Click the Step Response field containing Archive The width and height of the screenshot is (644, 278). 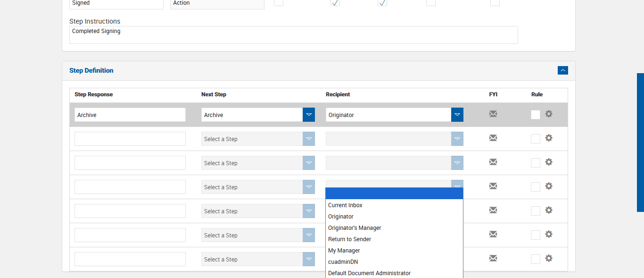[x=130, y=115]
